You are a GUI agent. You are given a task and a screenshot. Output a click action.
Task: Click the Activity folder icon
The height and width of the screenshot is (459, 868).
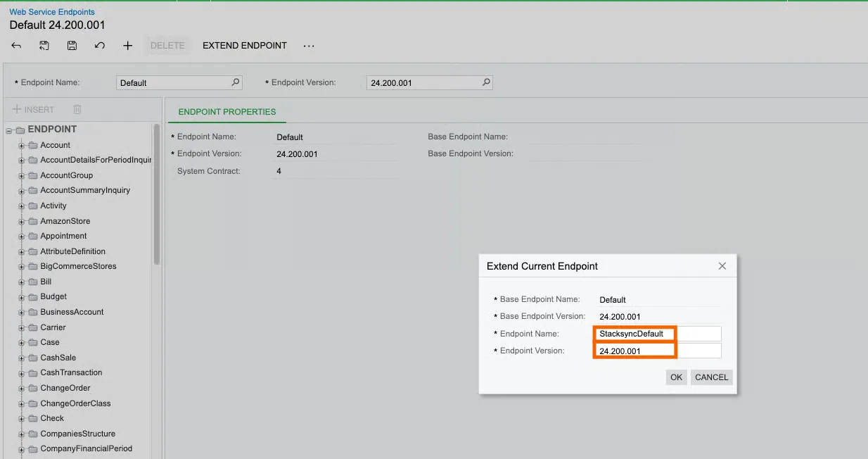32,206
